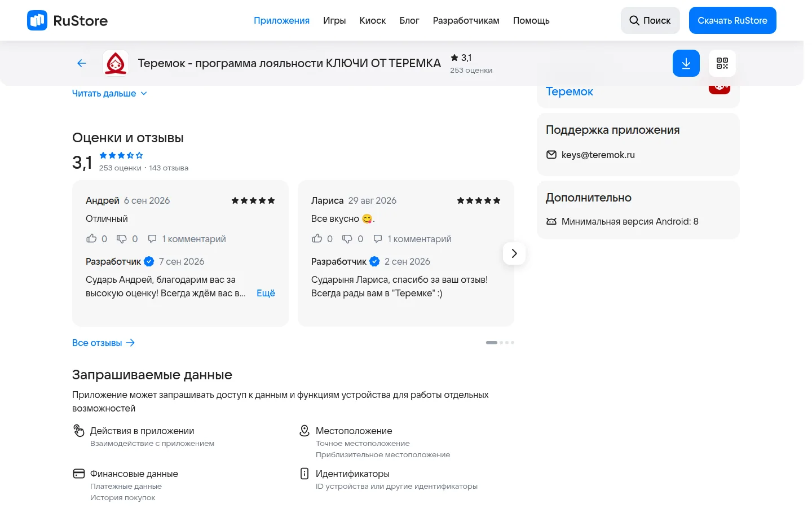Show next reviews with right chevron

coord(514,253)
